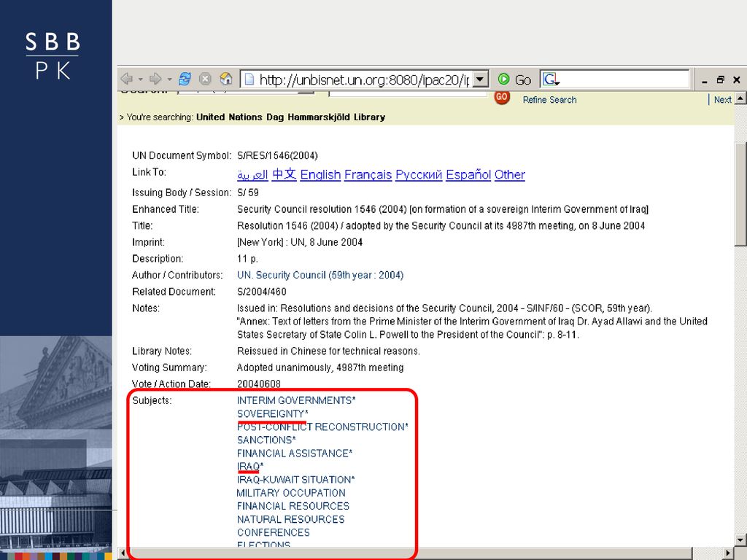Select subject MILITARY OCCUPATION
This screenshot has height=560, width=747.
pos(291,493)
